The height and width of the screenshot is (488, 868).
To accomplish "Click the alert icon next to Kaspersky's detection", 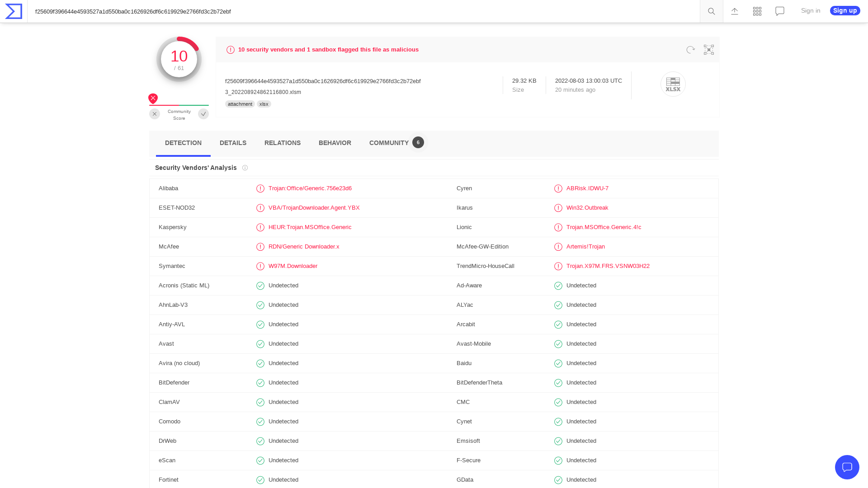I will pyautogui.click(x=260, y=227).
